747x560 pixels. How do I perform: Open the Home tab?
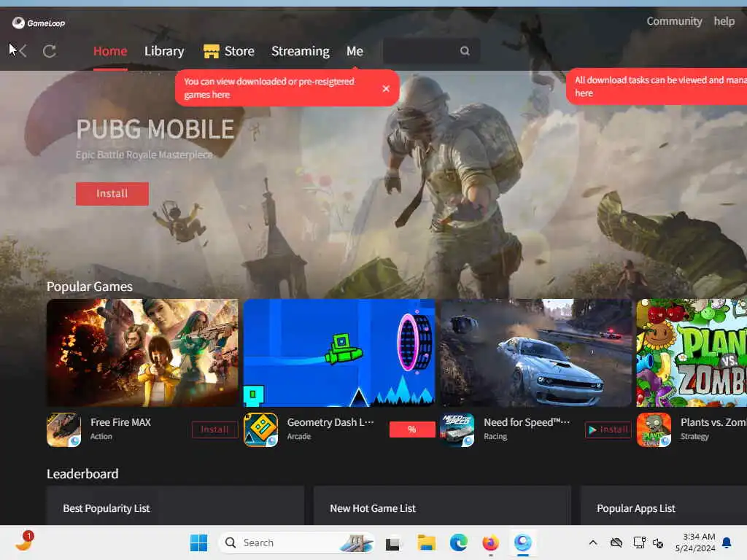pos(110,51)
